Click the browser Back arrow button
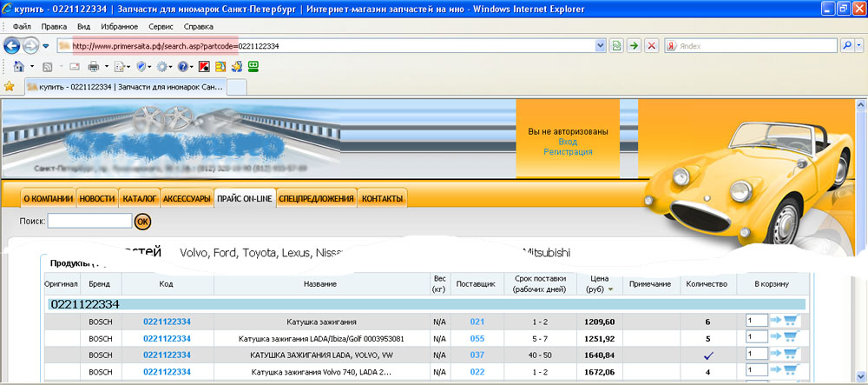 (x=12, y=46)
